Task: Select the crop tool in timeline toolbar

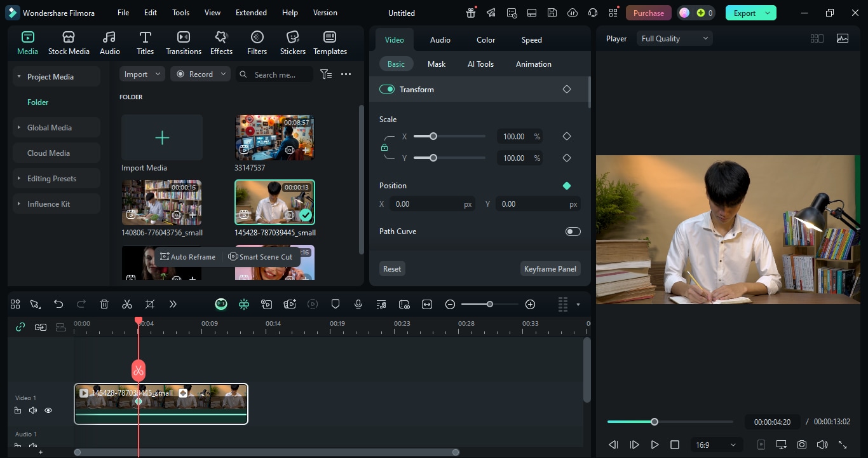Action: click(150, 305)
